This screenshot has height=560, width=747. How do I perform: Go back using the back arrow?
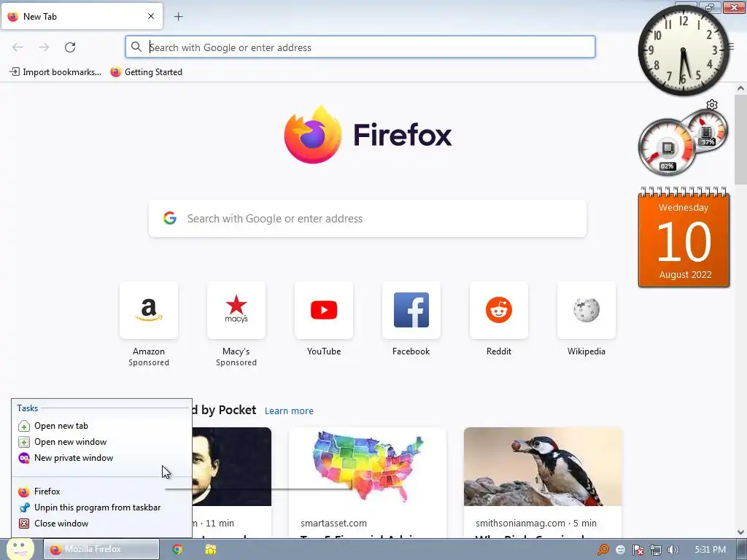point(18,47)
